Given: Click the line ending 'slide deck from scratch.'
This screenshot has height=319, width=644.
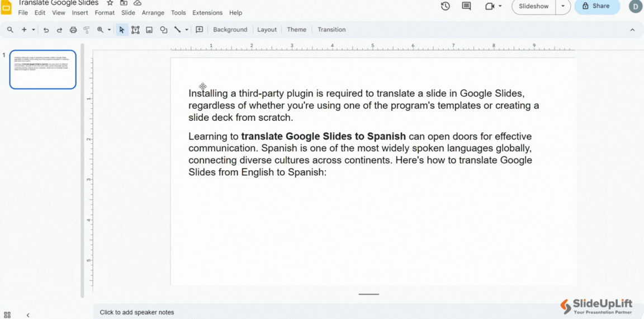Looking at the screenshot, I should tap(241, 118).
